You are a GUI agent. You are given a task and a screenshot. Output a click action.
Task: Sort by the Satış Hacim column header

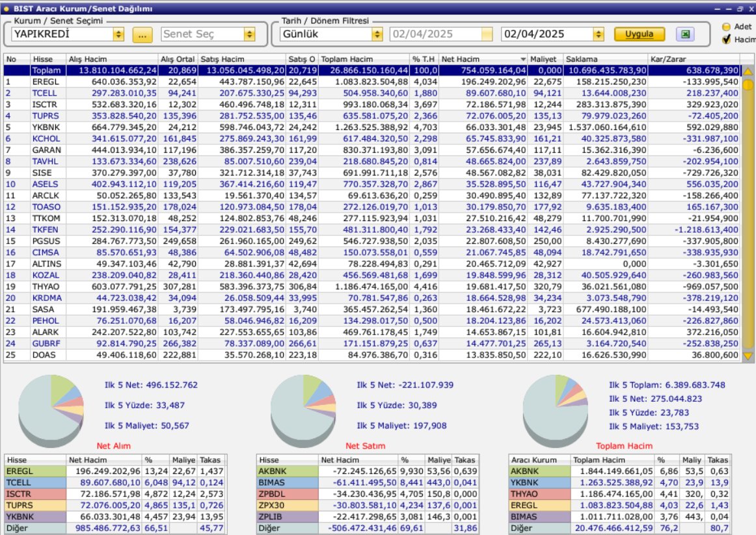[x=242, y=59]
